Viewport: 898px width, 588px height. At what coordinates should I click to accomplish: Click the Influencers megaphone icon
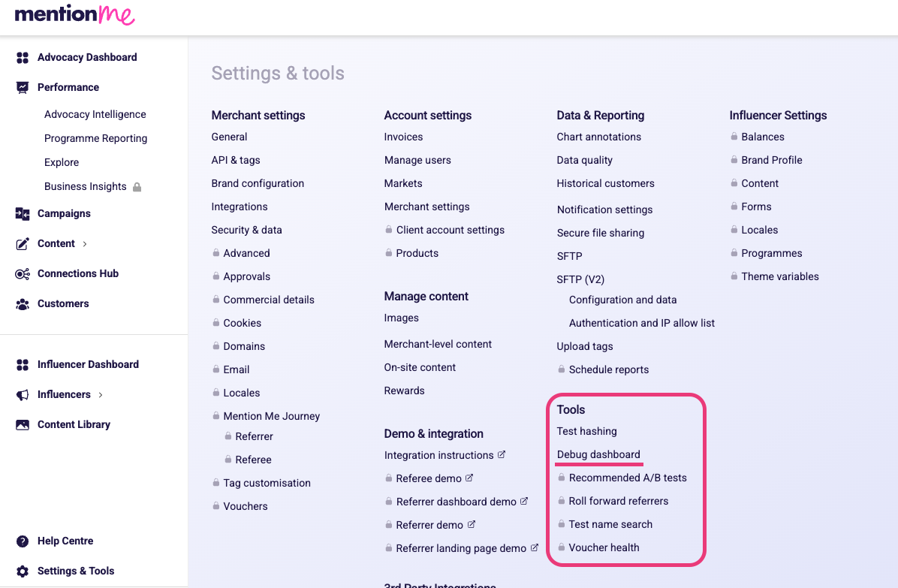point(23,395)
